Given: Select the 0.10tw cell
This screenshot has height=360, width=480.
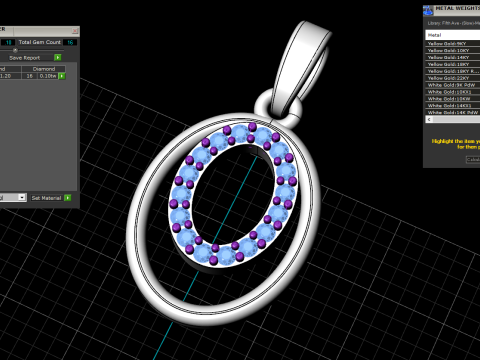Looking at the screenshot, I should (x=48, y=76).
